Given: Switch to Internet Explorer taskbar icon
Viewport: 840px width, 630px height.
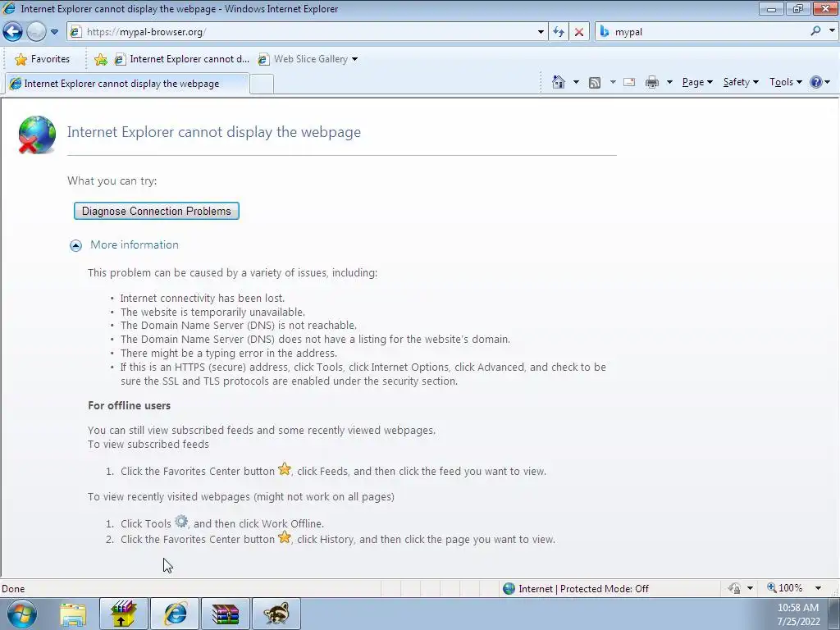Looking at the screenshot, I should pos(175,614).
